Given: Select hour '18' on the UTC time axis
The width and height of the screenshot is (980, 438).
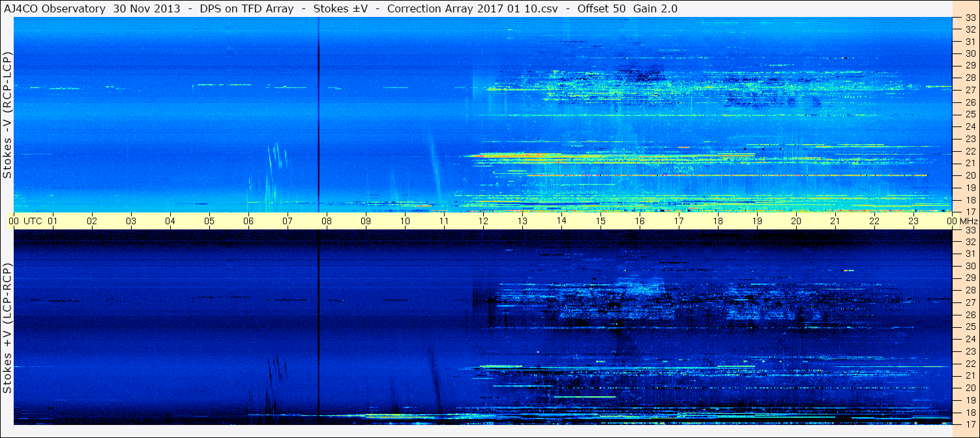Looking at the screenshot, I should (x=718, y=222).
